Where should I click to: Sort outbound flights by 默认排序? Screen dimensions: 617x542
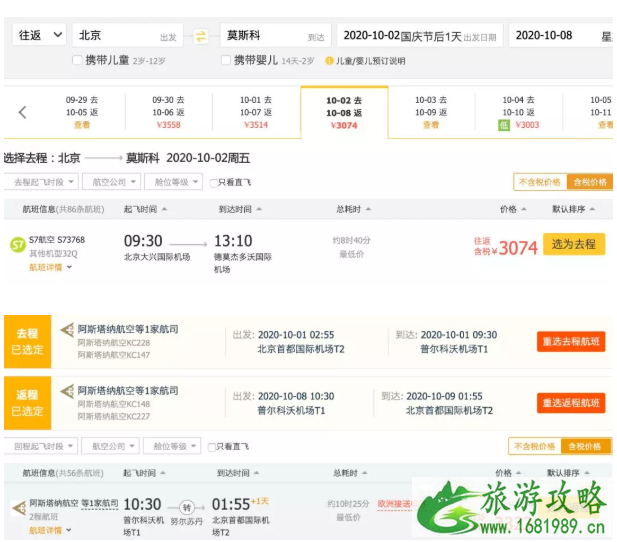573,209
